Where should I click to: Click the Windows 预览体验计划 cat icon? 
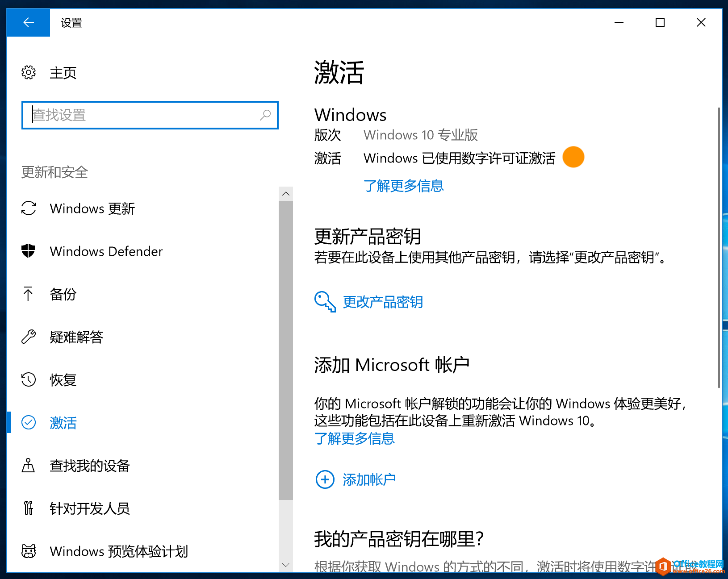[x=29, y=551]
